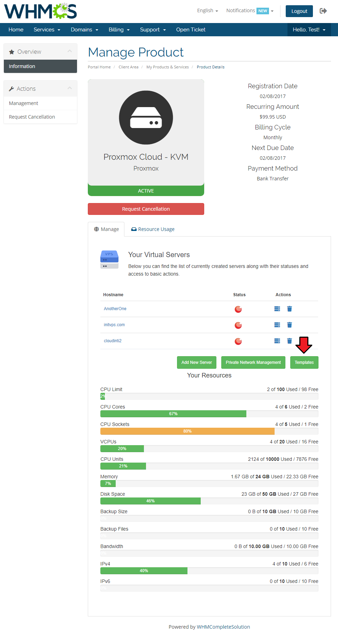Click the red Request Cancellation button

tap(146, 209)
